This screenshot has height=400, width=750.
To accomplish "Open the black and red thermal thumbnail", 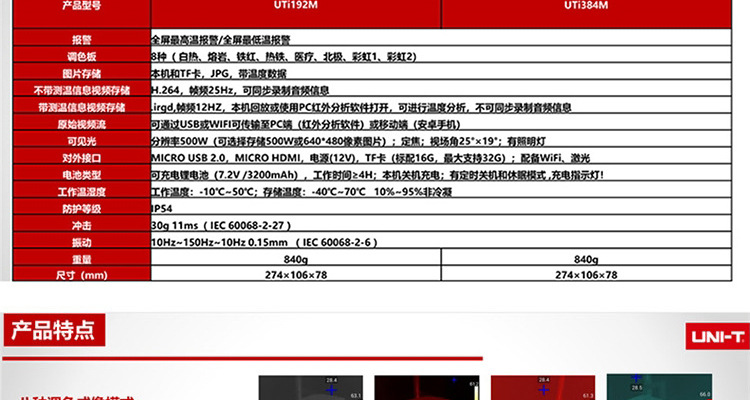I will click(x=427, y=388).
